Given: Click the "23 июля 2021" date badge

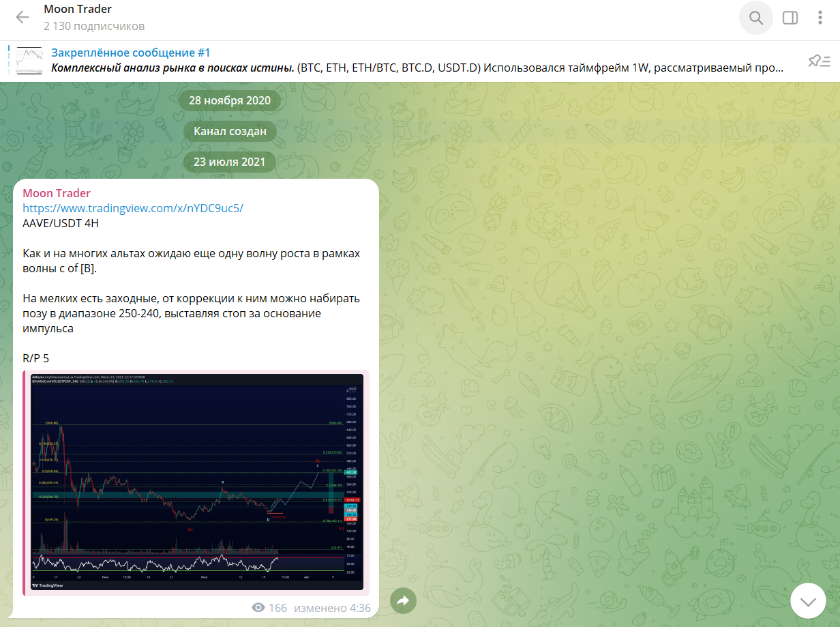Looking at the screenshot, I should coord(230,162).
